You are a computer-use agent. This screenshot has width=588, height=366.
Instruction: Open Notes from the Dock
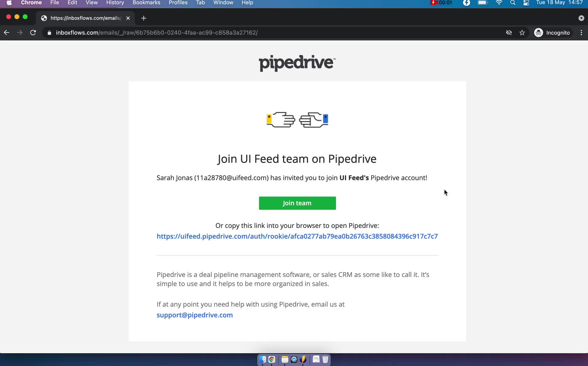(x=285, y=360)
